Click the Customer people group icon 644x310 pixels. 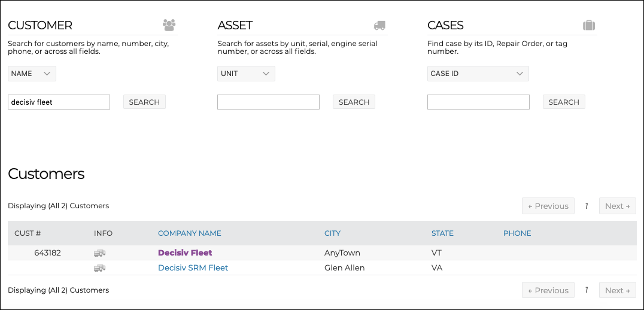coord(169,25)
